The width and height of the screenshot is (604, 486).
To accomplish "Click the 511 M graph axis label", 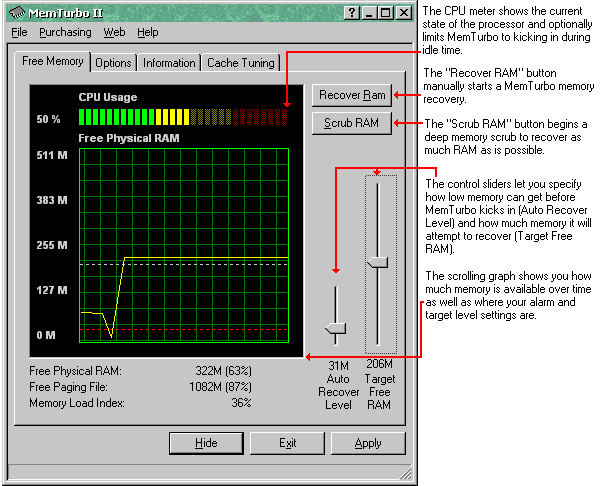I will point(52,155).
